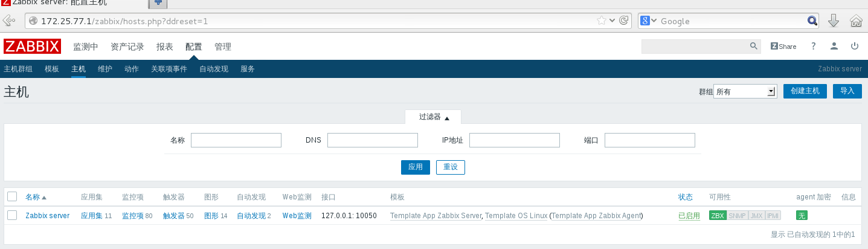The image size is (868, 249).
Task: Click the logout power icon
Action: pos(855,46)
